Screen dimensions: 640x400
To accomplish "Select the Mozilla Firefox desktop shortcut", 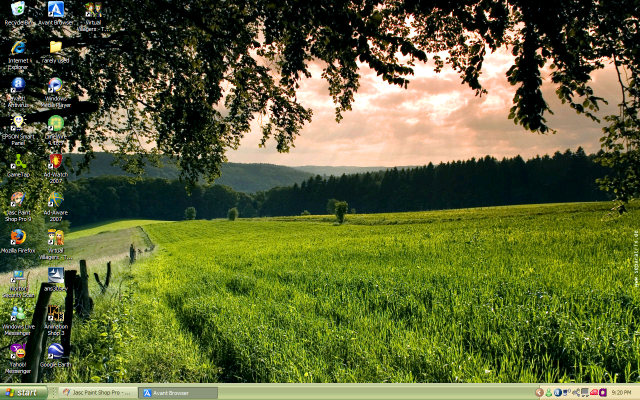I will pyautogui.click(x=18, y=238).
